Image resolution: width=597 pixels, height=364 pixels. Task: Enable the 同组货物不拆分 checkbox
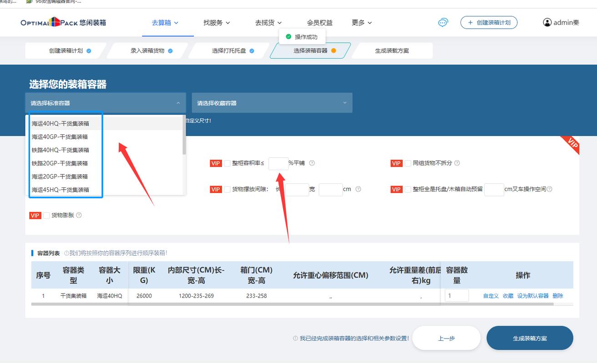[x=408, y=163]
